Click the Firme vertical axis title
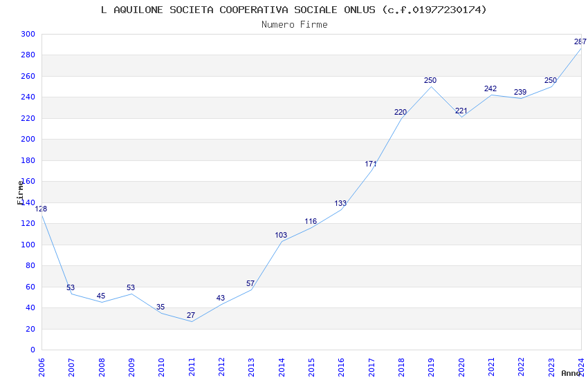 coord(20,193)
